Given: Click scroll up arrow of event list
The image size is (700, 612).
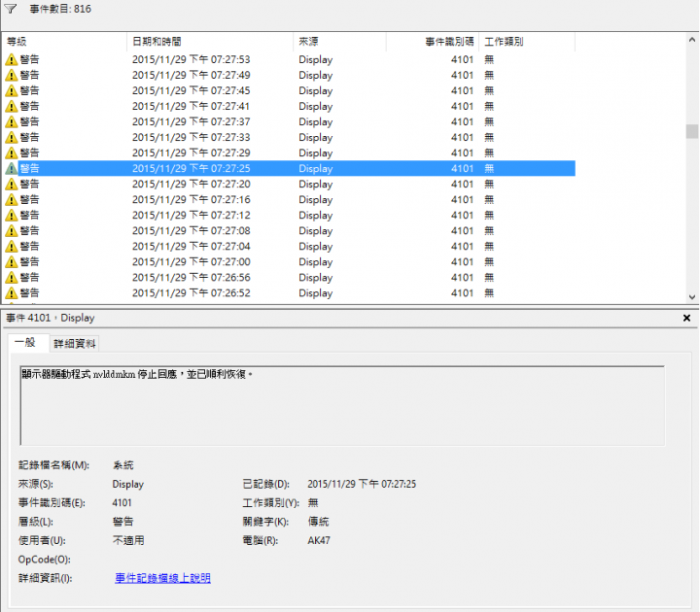Looking at the screenshot, I should point(692,40).
